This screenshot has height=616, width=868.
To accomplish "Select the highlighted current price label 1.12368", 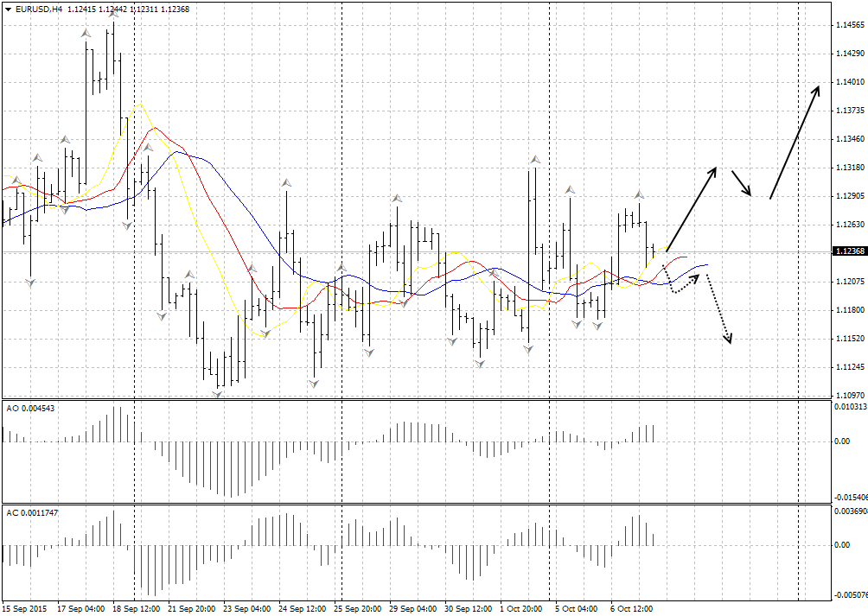I will point(848,251).
